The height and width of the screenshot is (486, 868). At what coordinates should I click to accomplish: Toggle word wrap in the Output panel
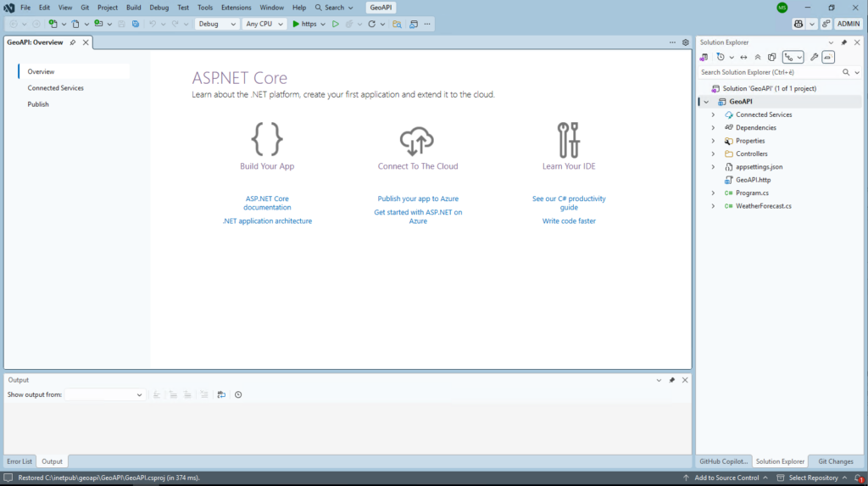[x=221, y=394]
